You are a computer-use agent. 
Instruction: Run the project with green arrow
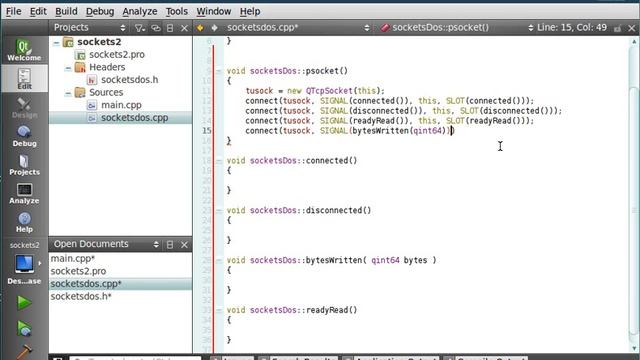coord(24,302)
